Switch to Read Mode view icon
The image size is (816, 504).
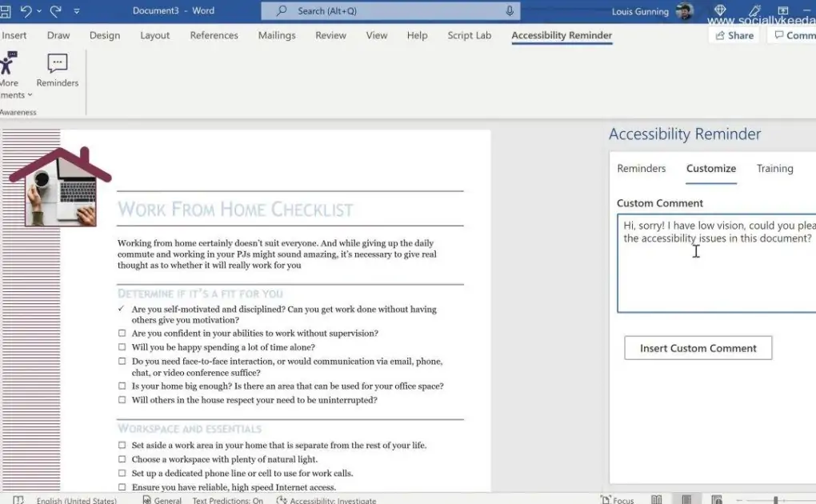point(657,500)
